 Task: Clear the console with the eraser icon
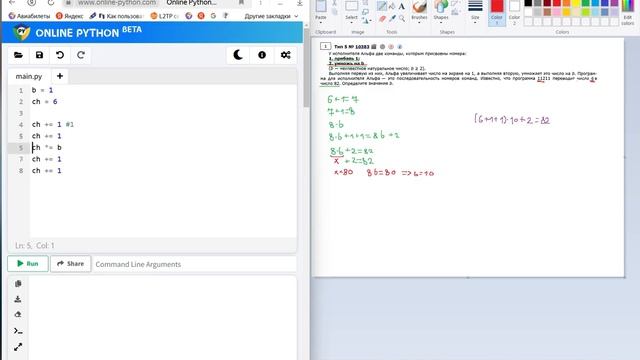pos(18,315)
